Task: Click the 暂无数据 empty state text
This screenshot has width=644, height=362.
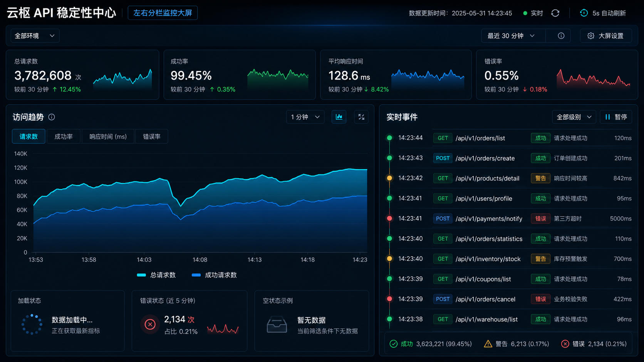Action: click(x=311, y=320)
